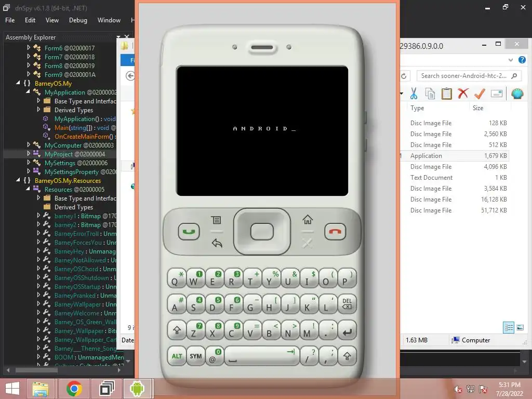Expand the MyComputer class node
532x399 pixels.
point(29,145)
